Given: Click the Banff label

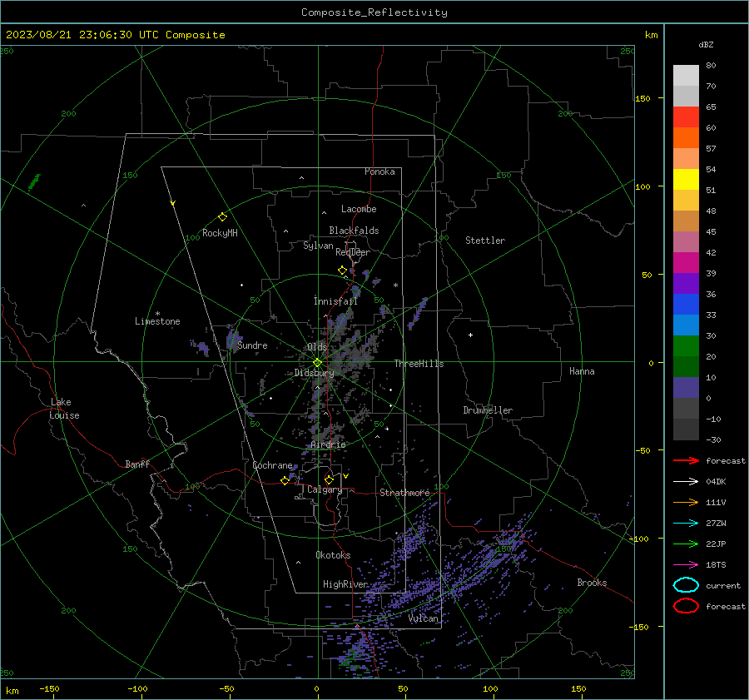Looking at the screenshot, I should (x=137, y=464).
